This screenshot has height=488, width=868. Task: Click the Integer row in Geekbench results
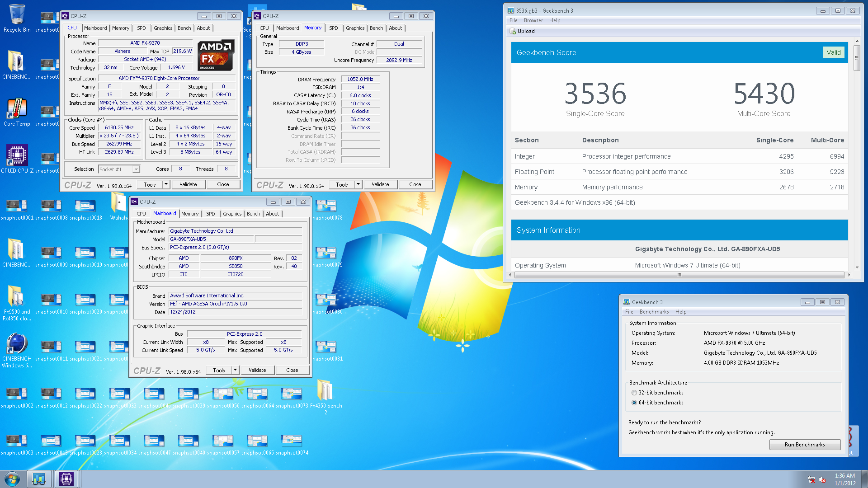679,156
